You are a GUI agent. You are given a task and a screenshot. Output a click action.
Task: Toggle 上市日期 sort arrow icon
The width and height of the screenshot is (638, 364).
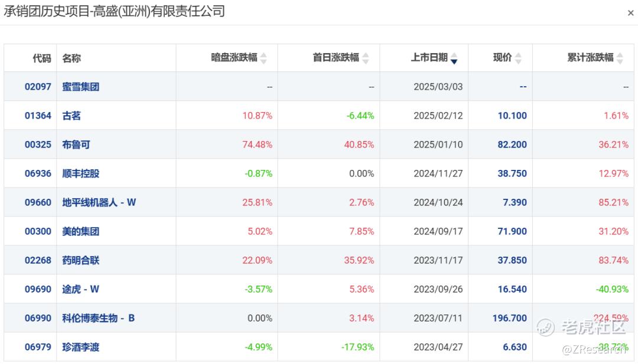click(x=454, y=58)
